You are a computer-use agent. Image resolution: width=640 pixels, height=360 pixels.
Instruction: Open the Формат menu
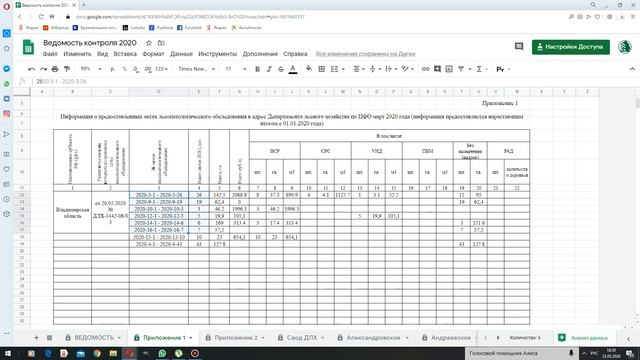(153, 54)
